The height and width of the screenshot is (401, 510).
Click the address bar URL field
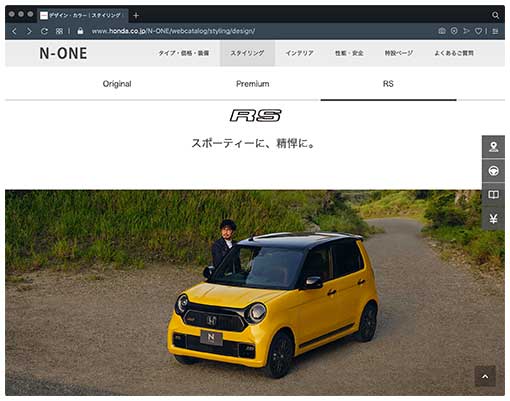(173, 31)
